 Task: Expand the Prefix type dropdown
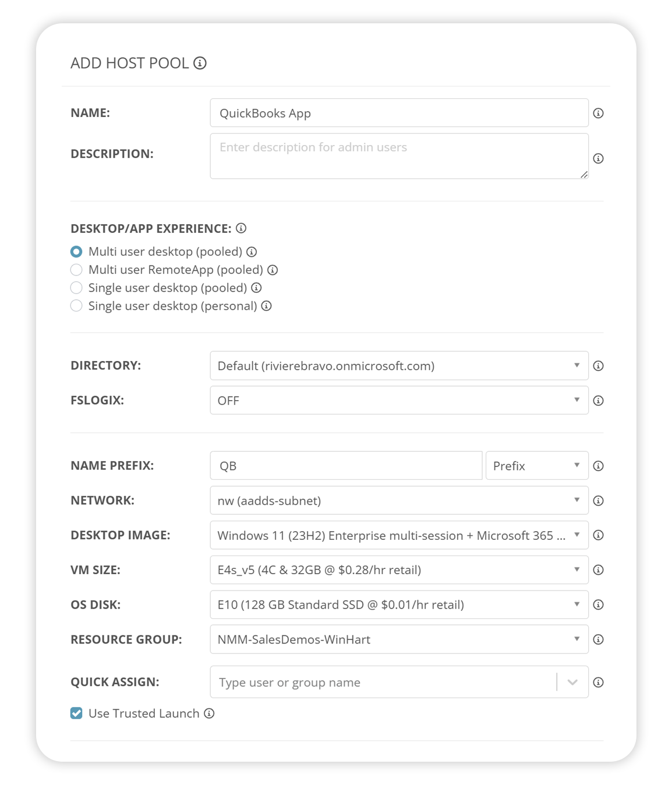(536, 466)
